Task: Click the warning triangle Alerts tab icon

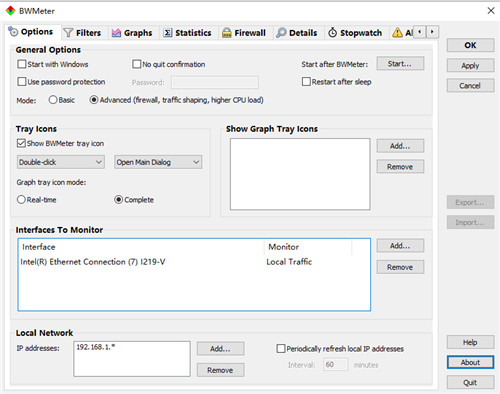Action: [397, 33]
